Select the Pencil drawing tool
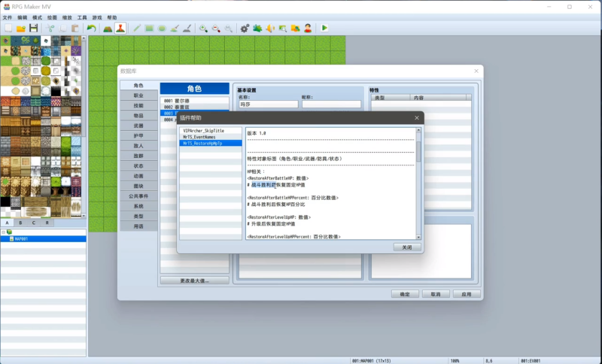The width and height of the screenshot is (602, 364). pos(137,28)
